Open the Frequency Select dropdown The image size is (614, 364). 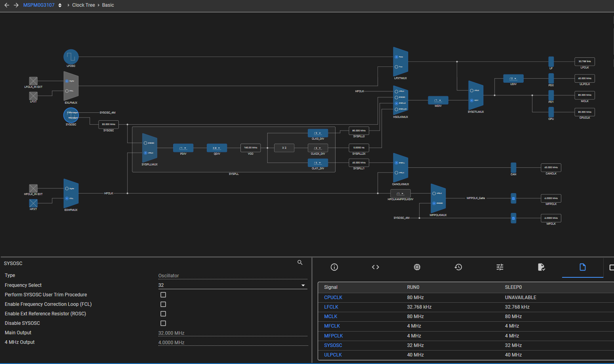click(233, 285)
